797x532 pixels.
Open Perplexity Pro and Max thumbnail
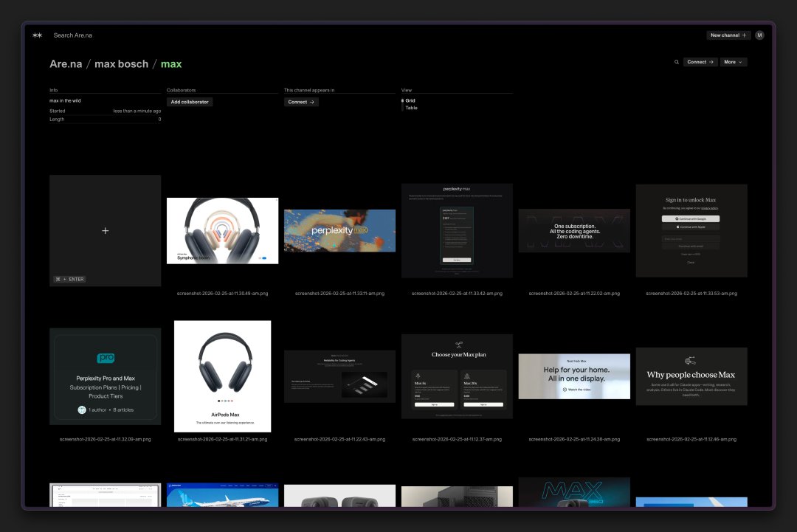pyautogui.click(x=106, y=376)
